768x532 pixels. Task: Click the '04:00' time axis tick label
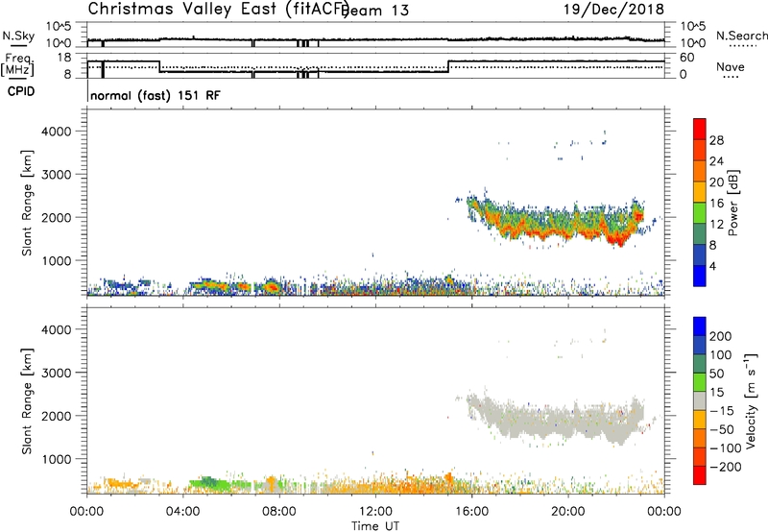[x=182, y=512]
